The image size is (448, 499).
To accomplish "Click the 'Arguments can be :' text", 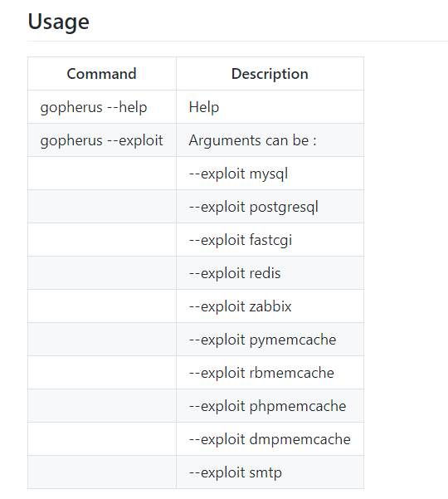I will pyautogui.click(x=252, y=140).
